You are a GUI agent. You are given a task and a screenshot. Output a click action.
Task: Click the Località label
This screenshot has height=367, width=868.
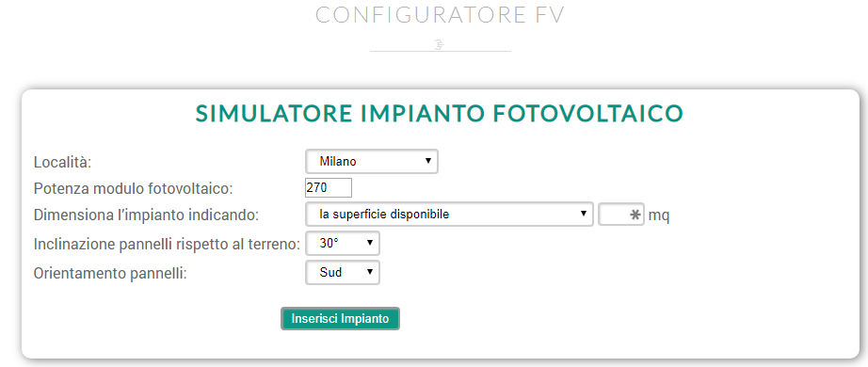pyautogui.click(x=62, y=162)
